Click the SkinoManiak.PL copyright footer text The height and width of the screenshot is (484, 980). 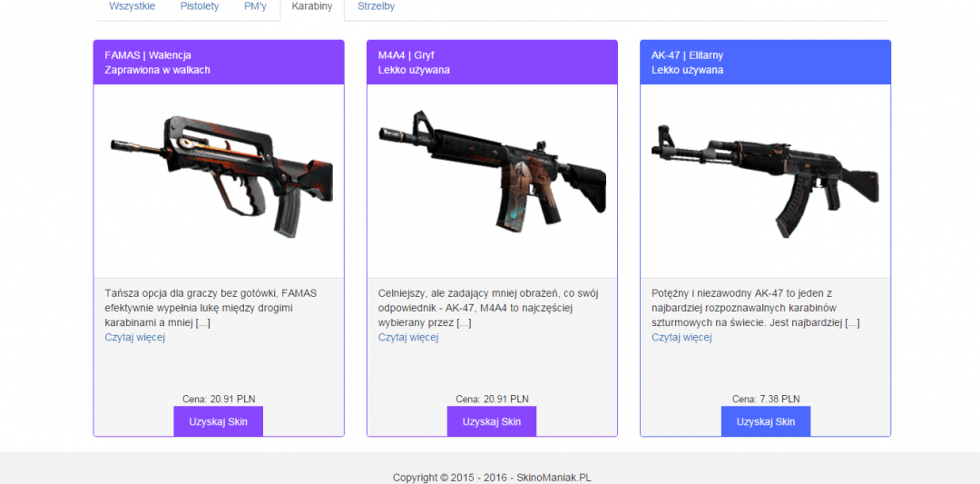tap(492, 478)
